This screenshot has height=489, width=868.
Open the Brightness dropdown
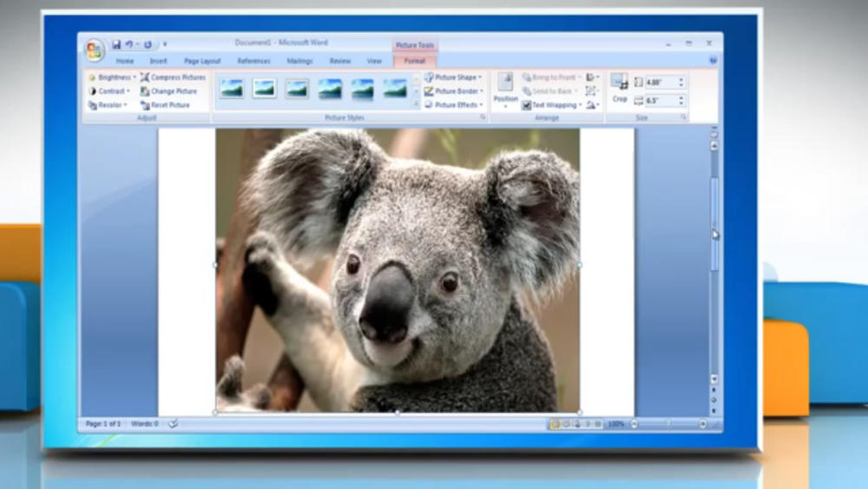pyautogui.click(x=112, y=77)
